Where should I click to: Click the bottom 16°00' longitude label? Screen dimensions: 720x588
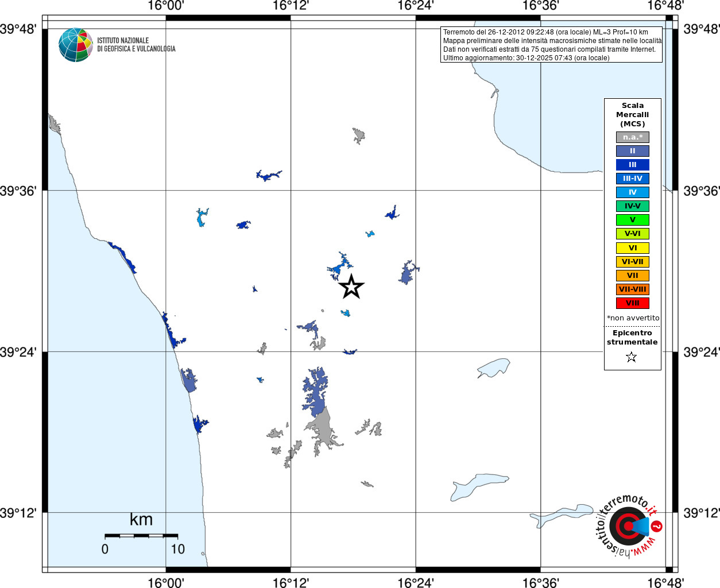point(166,582)
